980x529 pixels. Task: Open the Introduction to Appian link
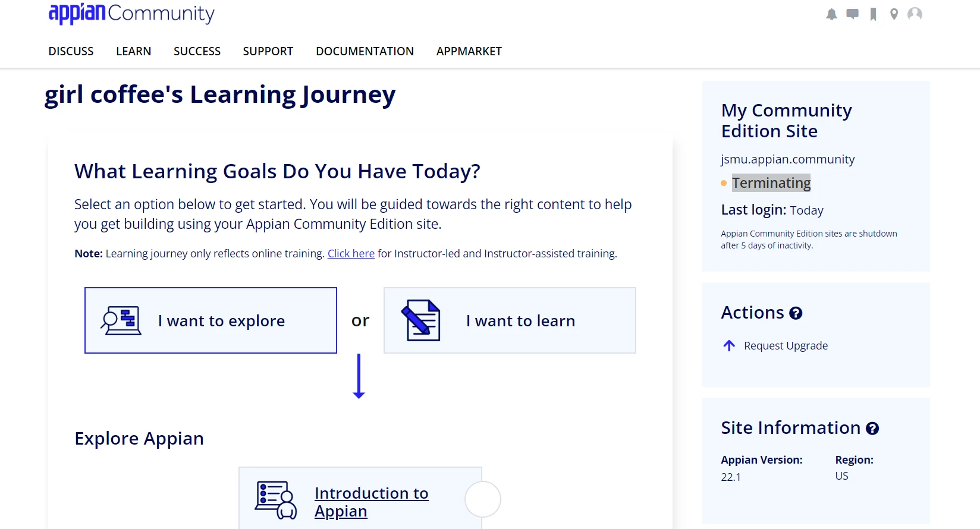coord(371,502)
